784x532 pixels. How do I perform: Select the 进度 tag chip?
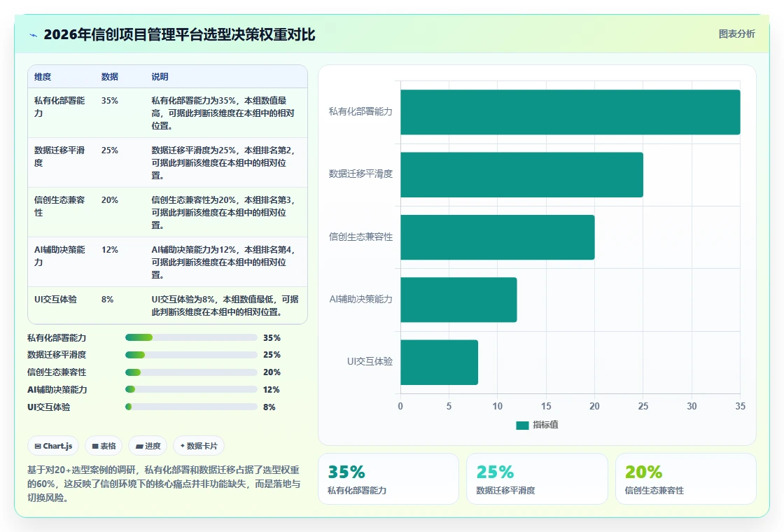click(148, 446)
